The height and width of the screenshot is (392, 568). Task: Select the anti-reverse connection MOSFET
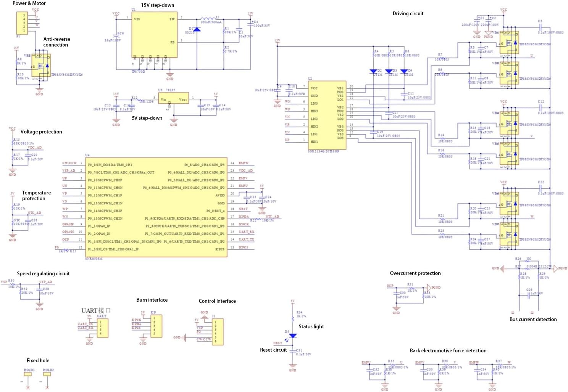tap(40, 66)
